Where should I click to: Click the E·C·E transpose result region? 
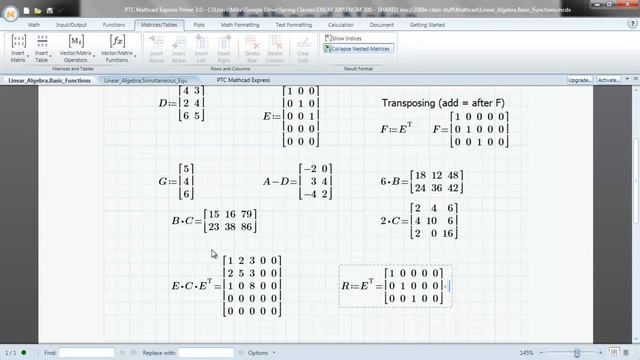click(x=227, y=286)
